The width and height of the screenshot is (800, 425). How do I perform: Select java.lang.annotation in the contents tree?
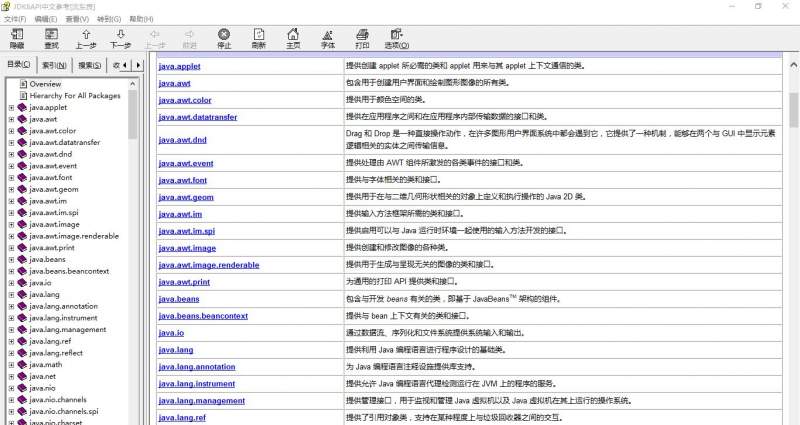click(x=63, y=307)
